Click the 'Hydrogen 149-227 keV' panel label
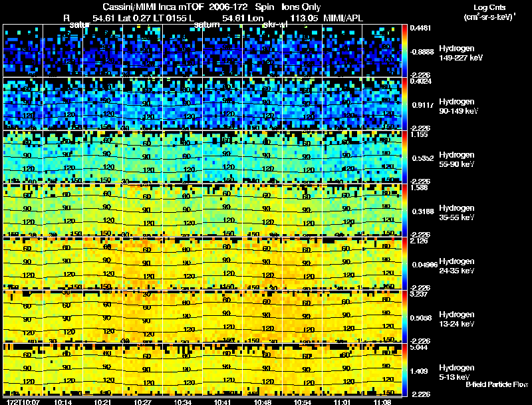 click(461, 53)
